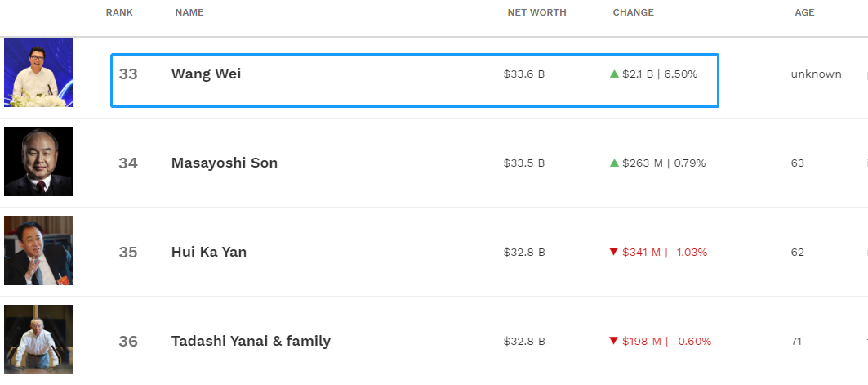
Task: Open Masayoshi Son name link
Action: click(x=225, y=163)
